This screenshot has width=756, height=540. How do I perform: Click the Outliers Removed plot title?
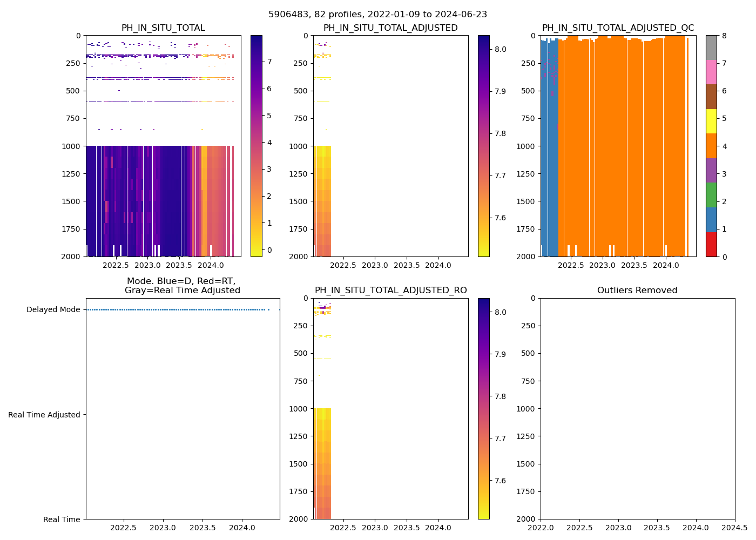[x=637, y=291]
